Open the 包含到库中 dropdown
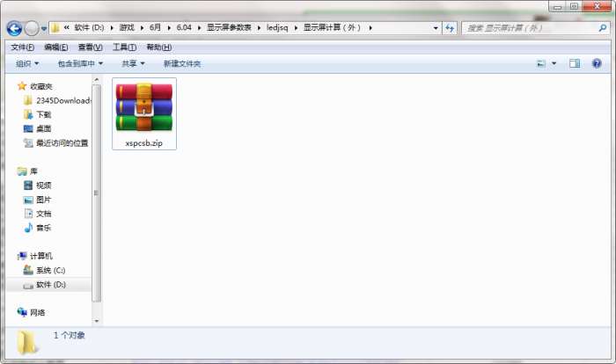This screenshot has width=616, height=364. (x=80, y=63)
